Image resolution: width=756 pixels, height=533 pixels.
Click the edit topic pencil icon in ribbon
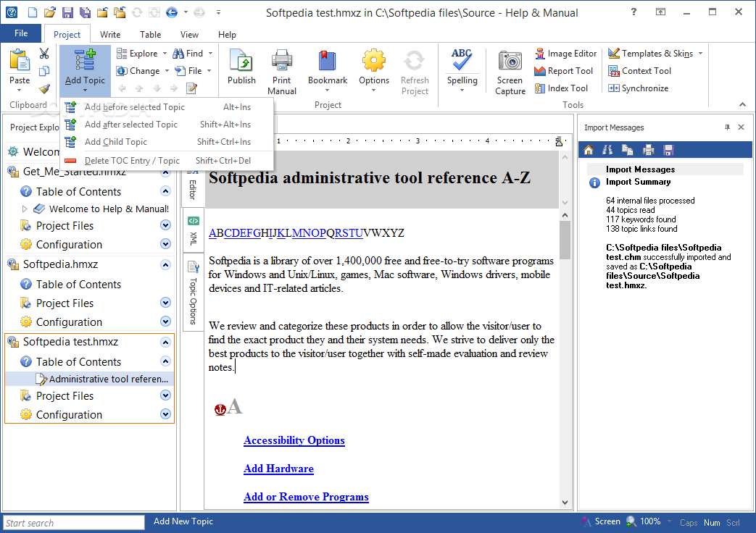[x=192, y=88]
